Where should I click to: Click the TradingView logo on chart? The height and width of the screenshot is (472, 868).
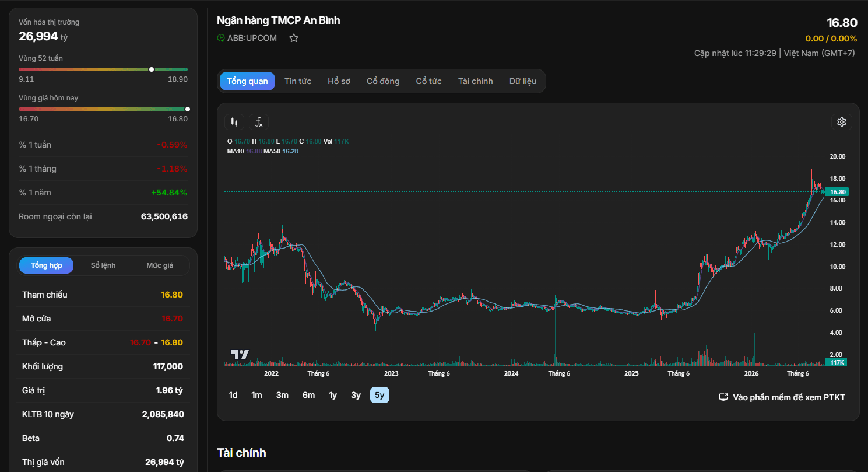pyautogui.click(x=240, y=354)
